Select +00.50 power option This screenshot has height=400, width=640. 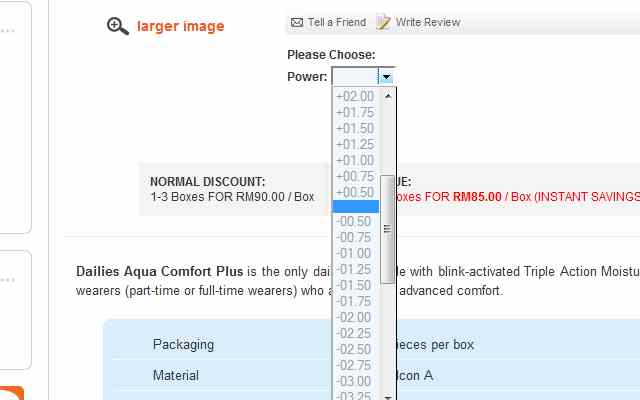356,192
